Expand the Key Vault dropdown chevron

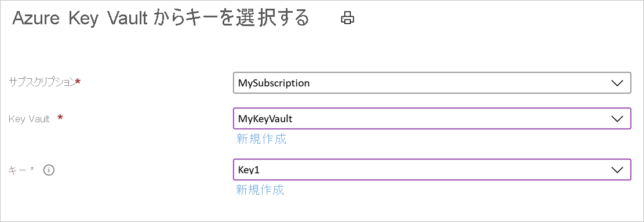617,119
